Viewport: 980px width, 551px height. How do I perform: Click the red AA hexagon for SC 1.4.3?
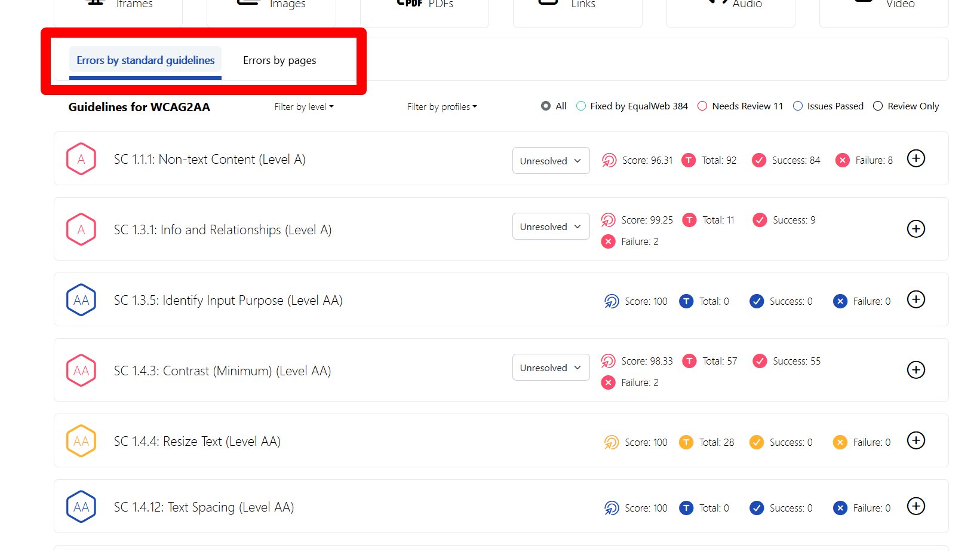81,371
